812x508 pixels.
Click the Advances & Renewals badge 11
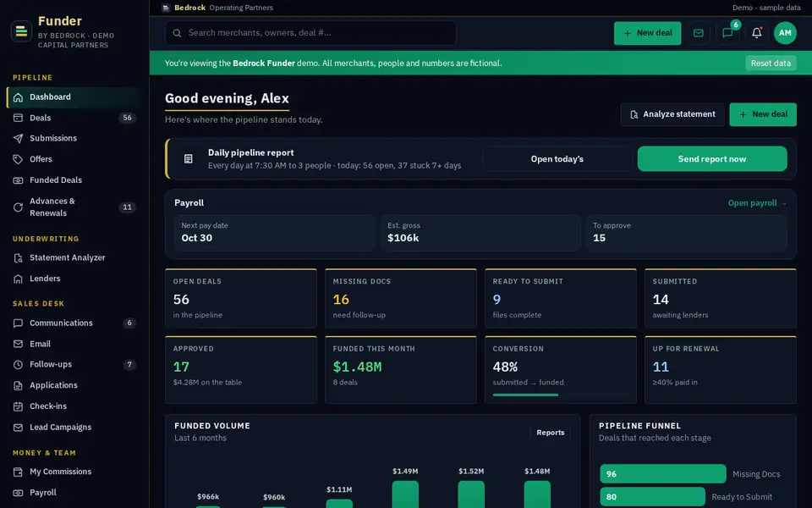(128, 207)
